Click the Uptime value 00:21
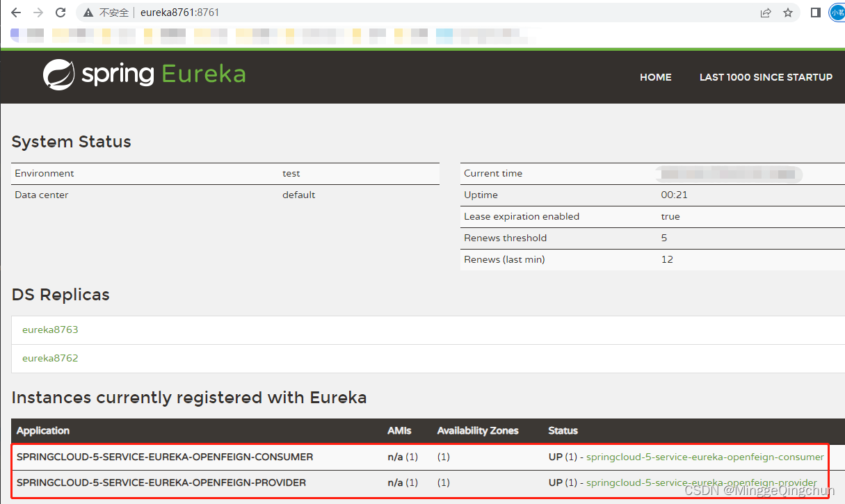The height and width of the screenshot is (504, 845). click(674, 195)
